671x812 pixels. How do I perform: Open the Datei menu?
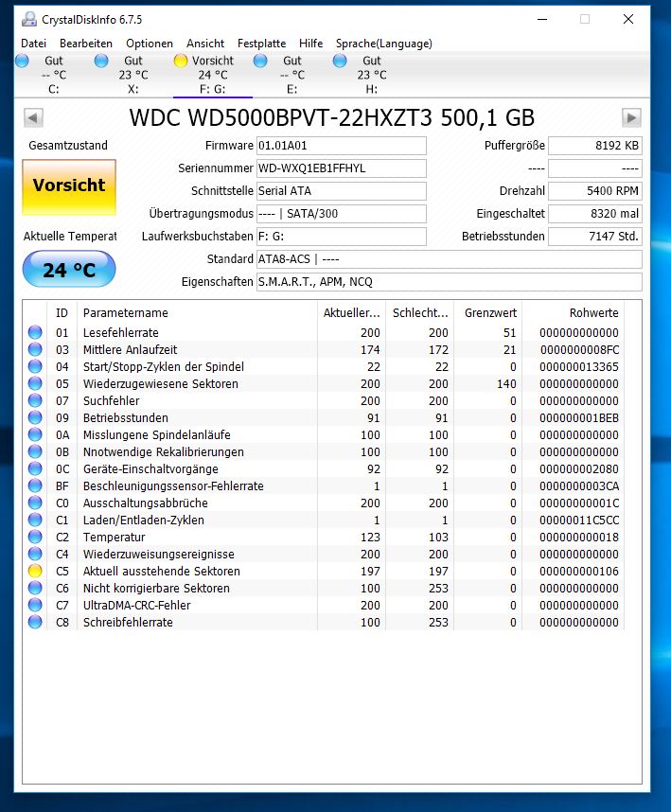pyautogui.click(x=34, y=44)
